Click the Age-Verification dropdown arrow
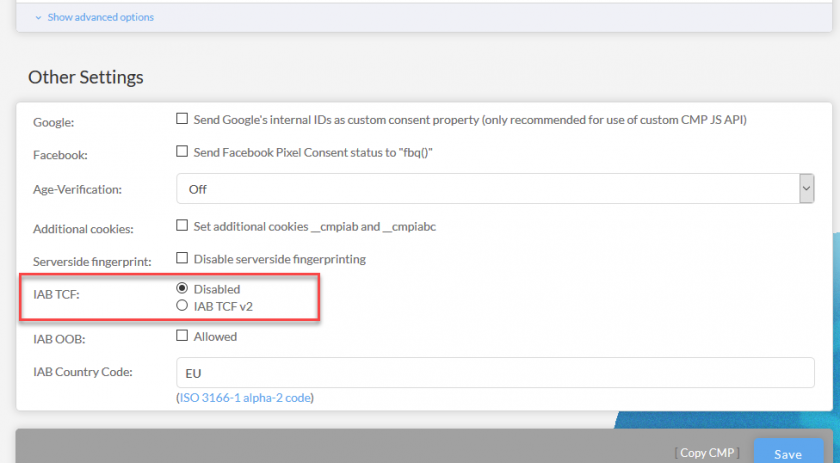Screen dimensions: 840x463 [806, 189]
